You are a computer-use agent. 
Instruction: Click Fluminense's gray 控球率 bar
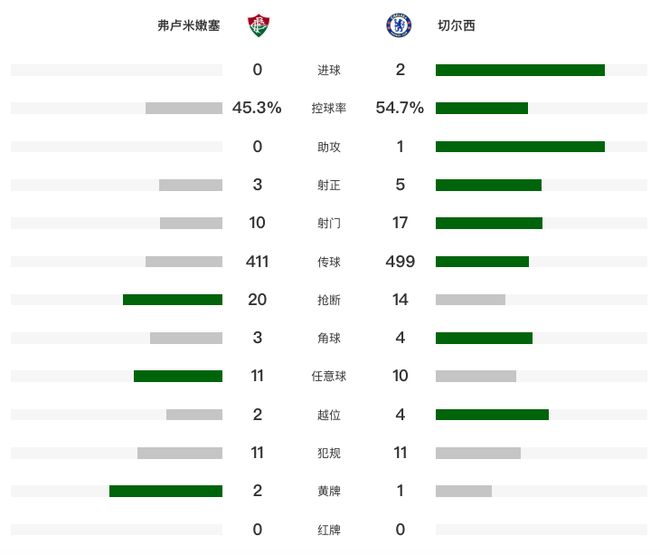tap(184, 108)
